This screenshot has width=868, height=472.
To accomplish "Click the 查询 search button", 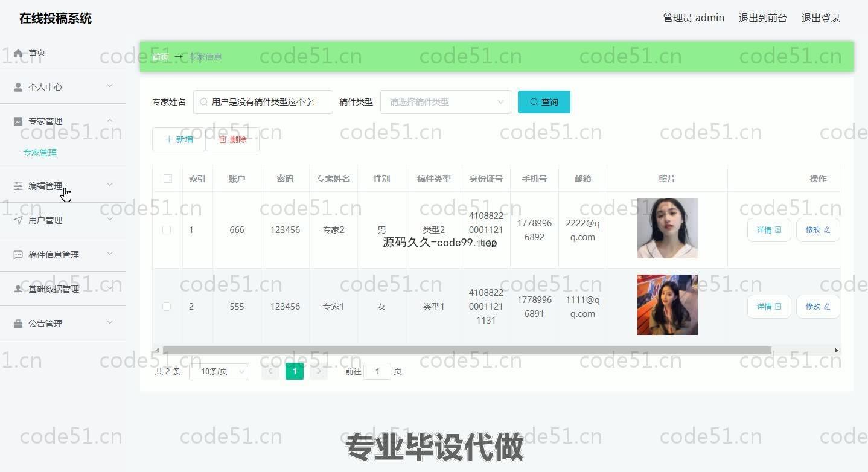I will pos(544,102).
